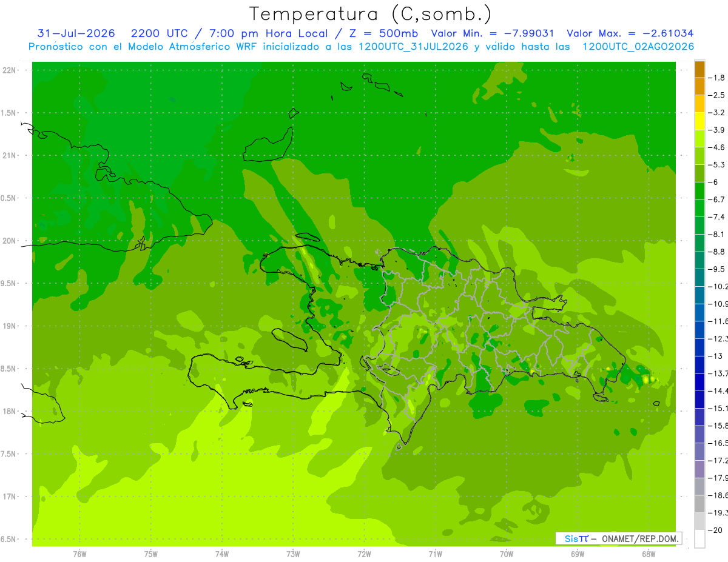Click the '-18.6' color scale value
This screenshot has width=728, height=562.
[718, 495]
